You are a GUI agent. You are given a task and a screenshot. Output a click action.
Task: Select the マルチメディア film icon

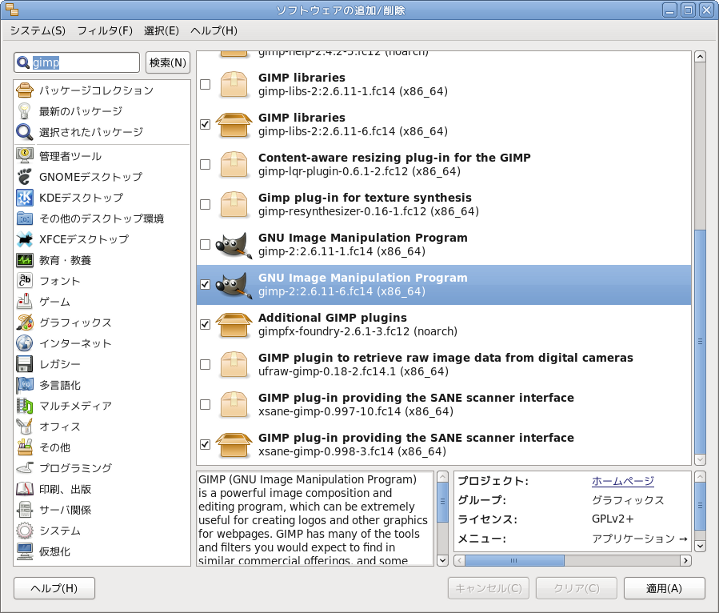(25, 406)
